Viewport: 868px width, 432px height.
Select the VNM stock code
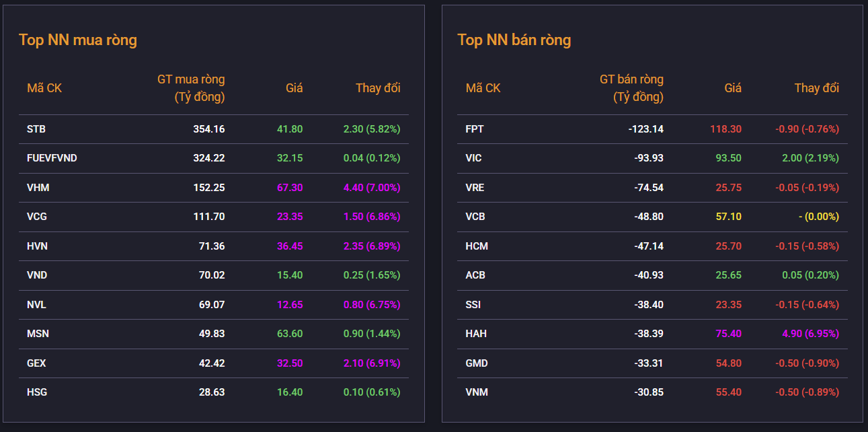tap(477, 392)
